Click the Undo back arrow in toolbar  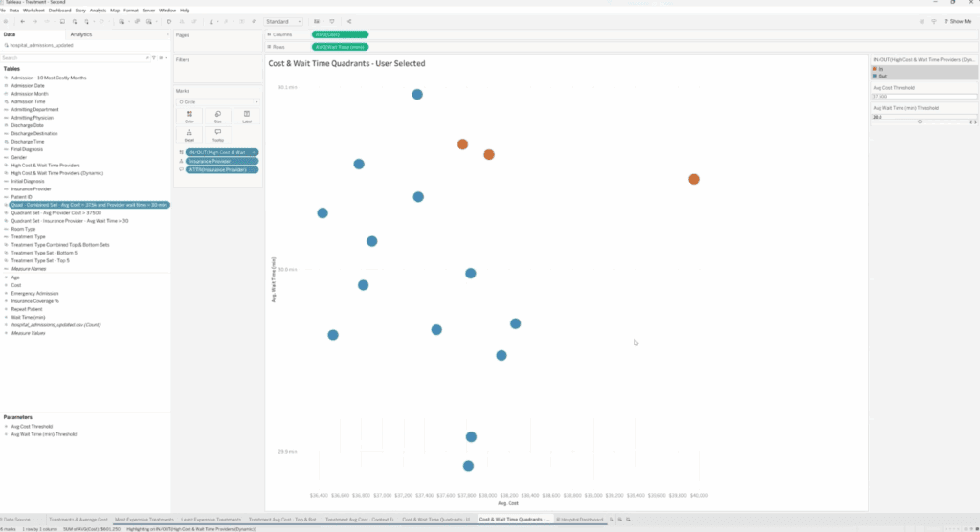pyautogui.click(x=23, y=21)
